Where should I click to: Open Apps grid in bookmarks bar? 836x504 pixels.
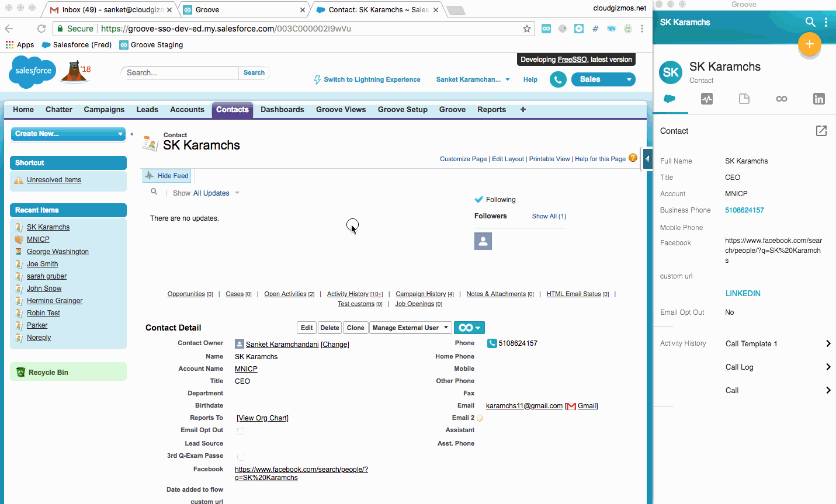pyautogui.click(x=19, y=45)
